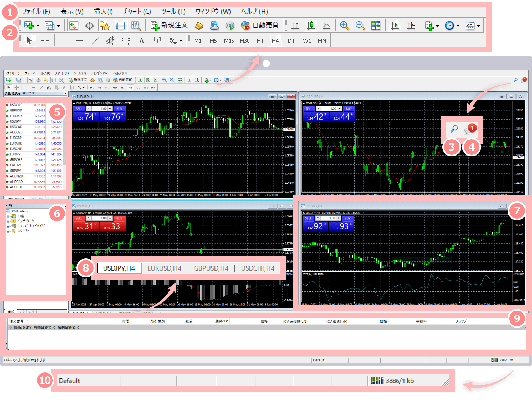Expand the インディケータ tree node
532x403 pixels.
click(x=8, y=221)
